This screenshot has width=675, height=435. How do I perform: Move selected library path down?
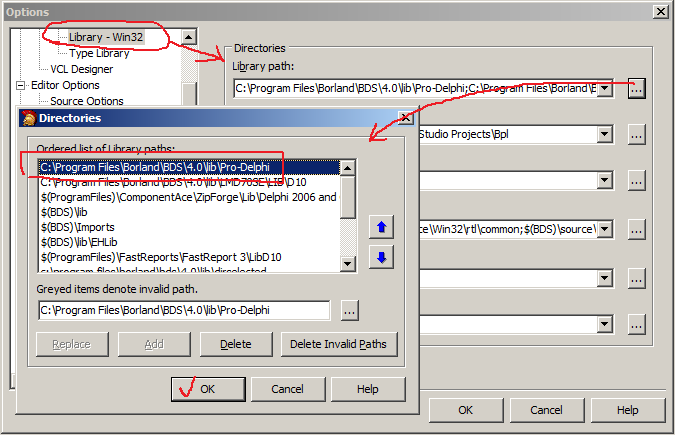381,258
